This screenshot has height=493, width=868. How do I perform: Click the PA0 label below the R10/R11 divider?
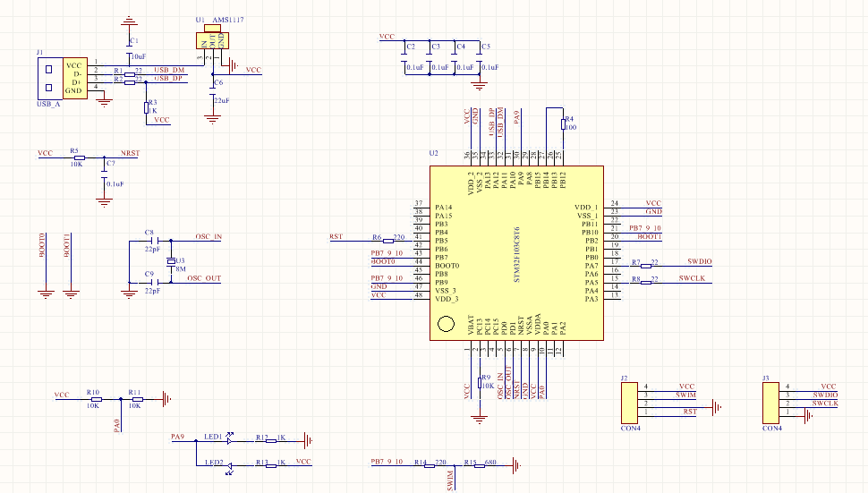click(117, 425)
